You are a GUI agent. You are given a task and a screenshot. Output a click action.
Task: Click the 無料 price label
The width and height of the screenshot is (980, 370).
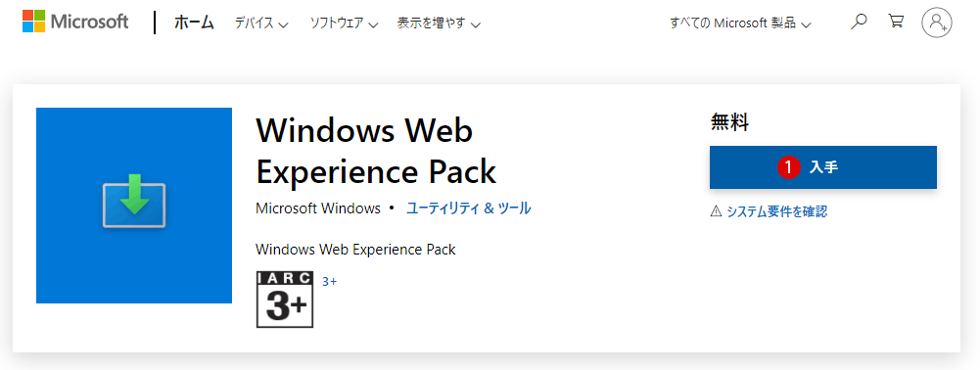coord(729,122)
